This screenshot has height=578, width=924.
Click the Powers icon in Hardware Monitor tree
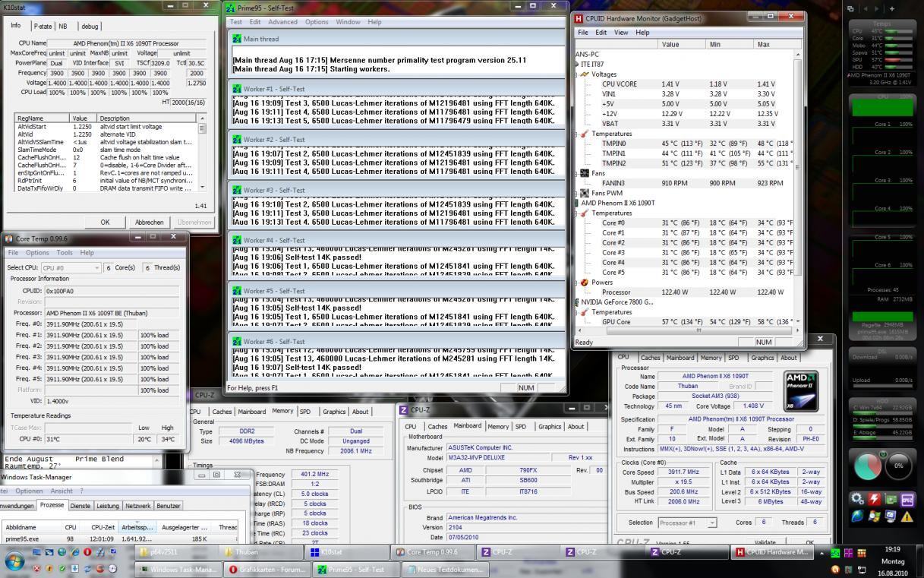pyautogui.click(x=585, y=283)
